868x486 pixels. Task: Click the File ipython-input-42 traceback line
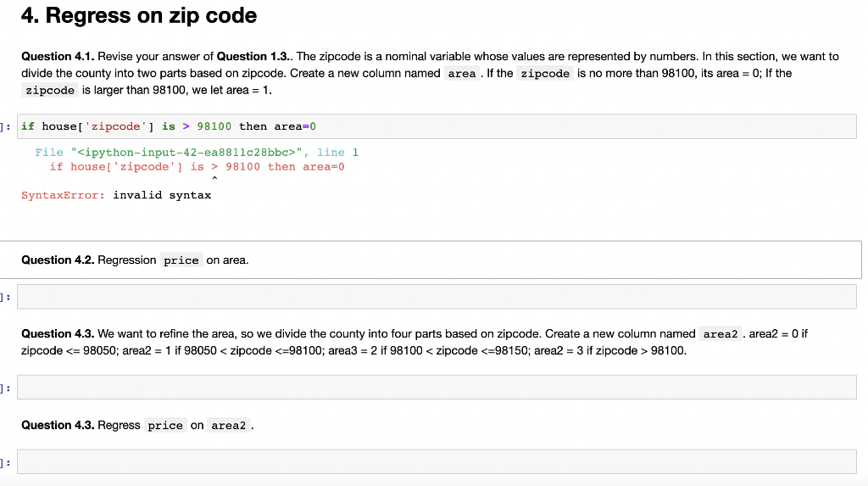(x=197, y=153)
